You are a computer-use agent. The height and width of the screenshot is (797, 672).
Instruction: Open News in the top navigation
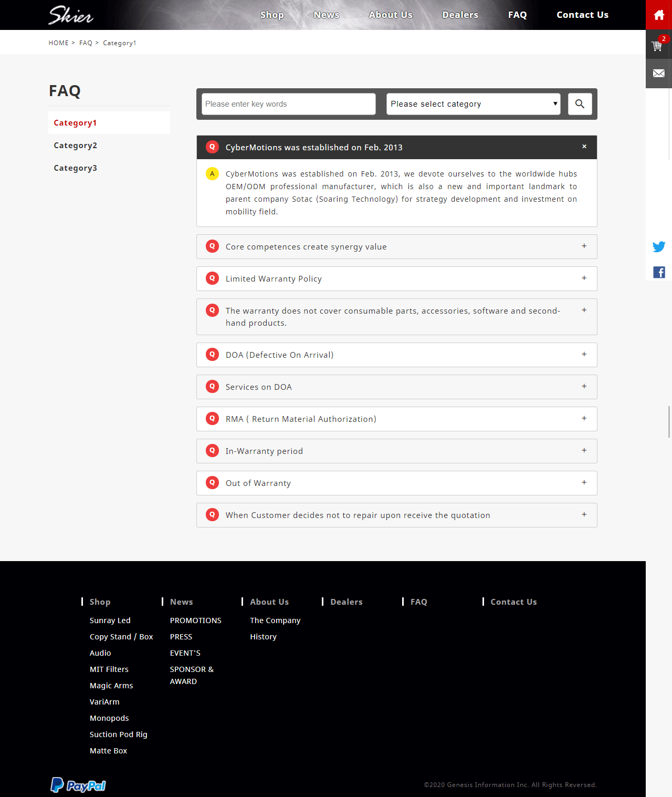tap(327, 15)
